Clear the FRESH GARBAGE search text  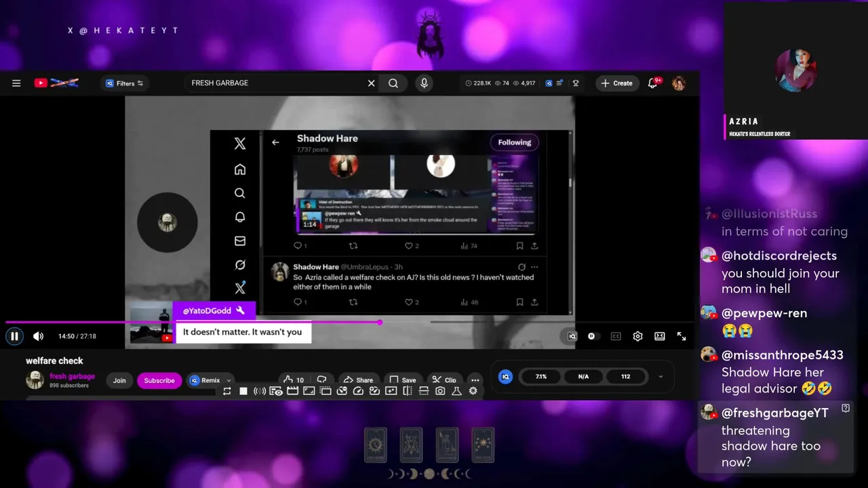(x=371, y=83)
